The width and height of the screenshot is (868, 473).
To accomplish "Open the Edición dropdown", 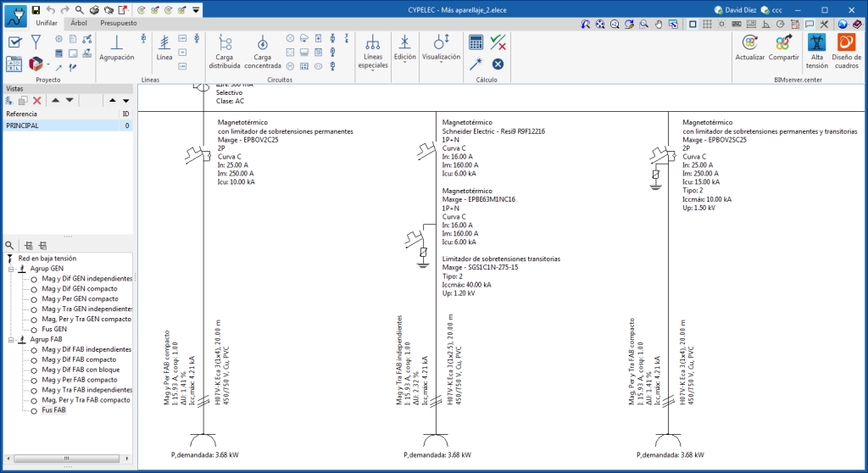I will 404,48.
